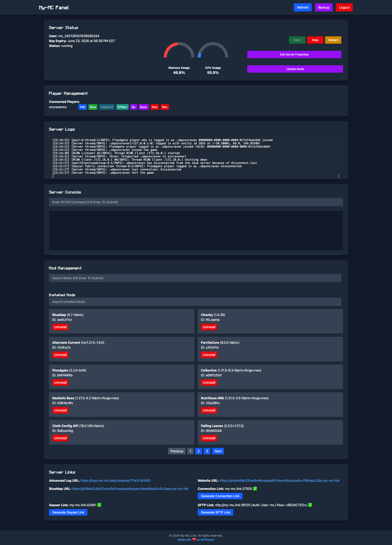Uninstall Alternate Current mod
392x545 pixels.
click(x=60, y=355)
